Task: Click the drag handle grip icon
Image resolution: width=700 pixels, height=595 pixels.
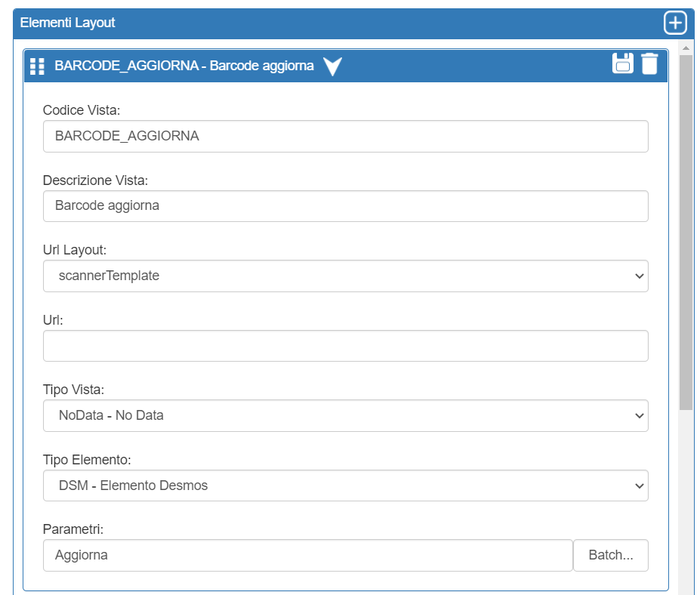Action: [x=37, y=66]
